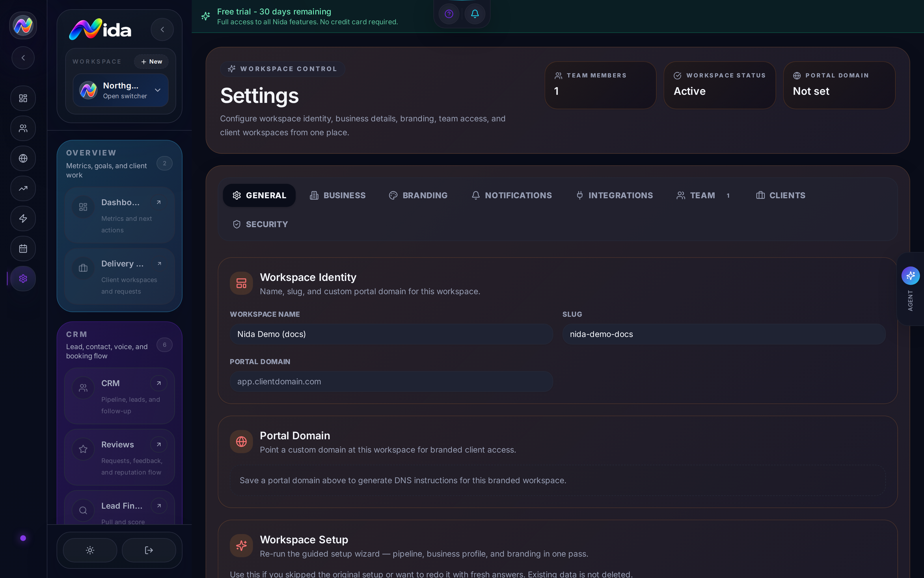Open the help question mark icon
This screenshot has height=578, width=924.
[x=449, y=14]
